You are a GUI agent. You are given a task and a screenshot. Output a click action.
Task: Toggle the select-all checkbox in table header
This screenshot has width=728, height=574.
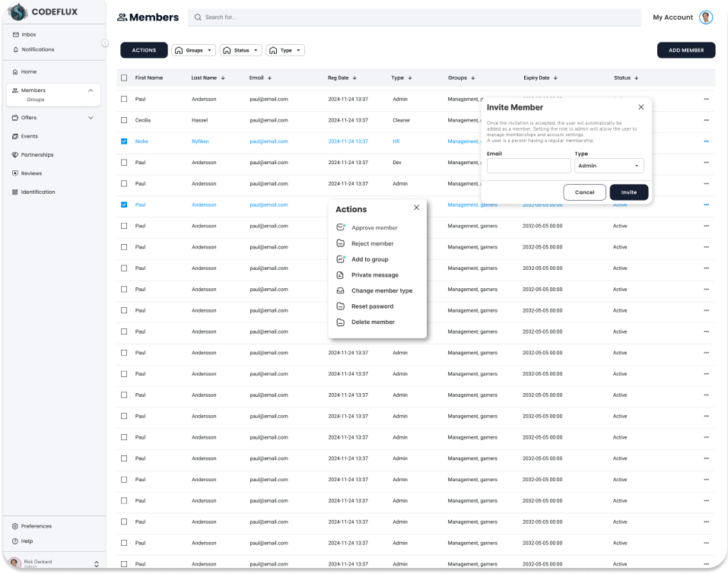[x=124, y=78]
